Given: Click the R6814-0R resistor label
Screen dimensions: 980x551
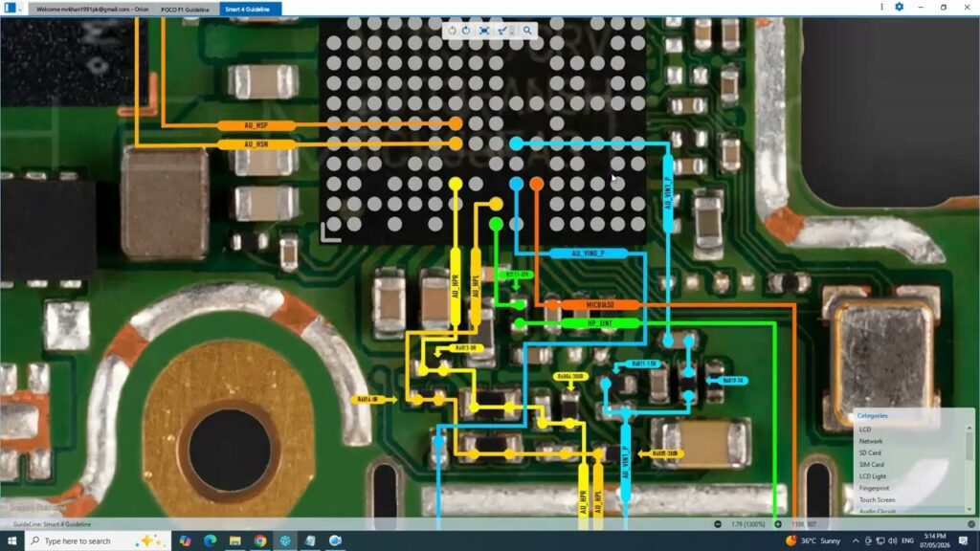Looking at the screenshot, I should [368, 399].
